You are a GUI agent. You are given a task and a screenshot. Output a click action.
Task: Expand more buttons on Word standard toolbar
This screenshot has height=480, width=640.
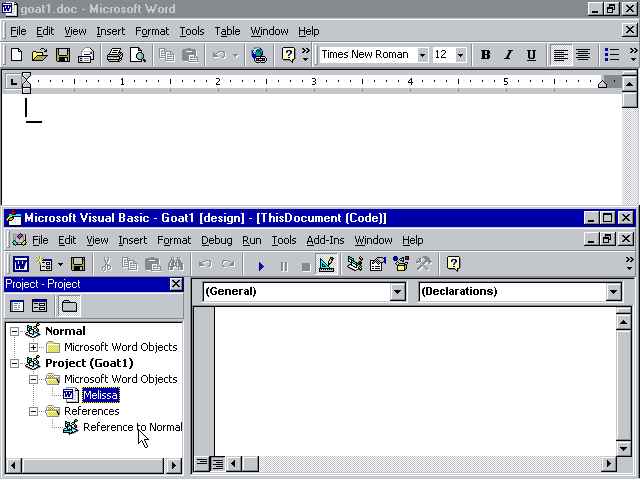pos(306,55)
